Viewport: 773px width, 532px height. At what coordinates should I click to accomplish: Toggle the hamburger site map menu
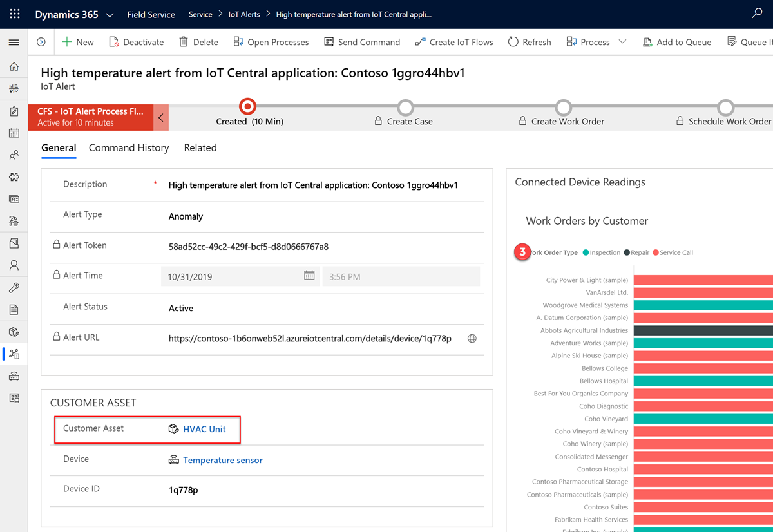14,42
